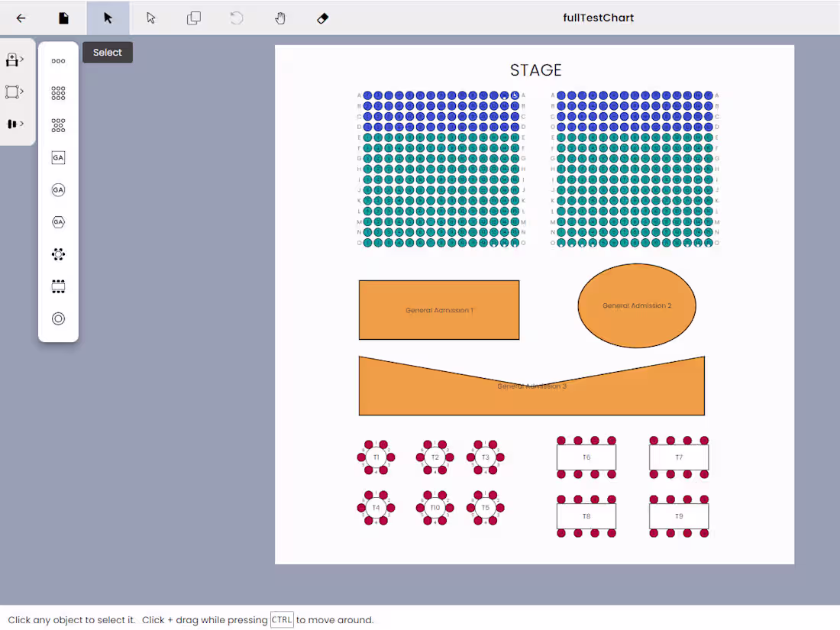Open the duplicate objects tool

[193, 18]
